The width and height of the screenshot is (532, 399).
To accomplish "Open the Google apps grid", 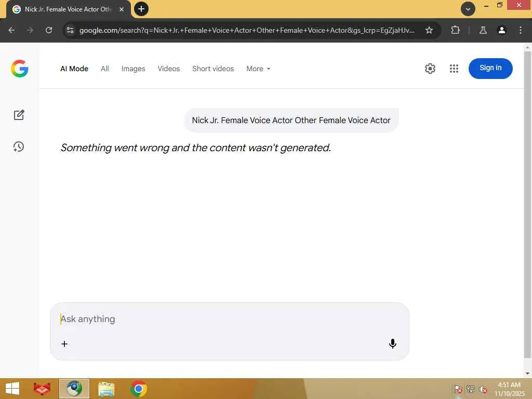I will (454, 69).
